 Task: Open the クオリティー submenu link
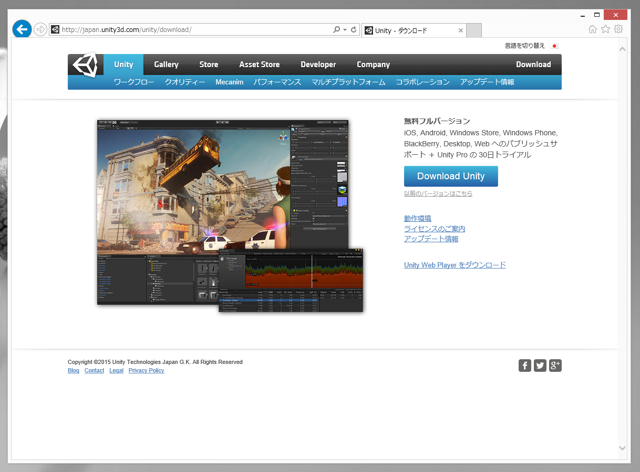point(184,82)
